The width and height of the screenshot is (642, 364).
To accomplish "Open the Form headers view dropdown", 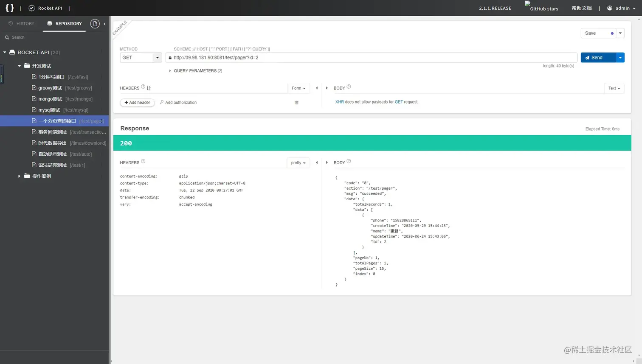I will (x=298, y=88).
